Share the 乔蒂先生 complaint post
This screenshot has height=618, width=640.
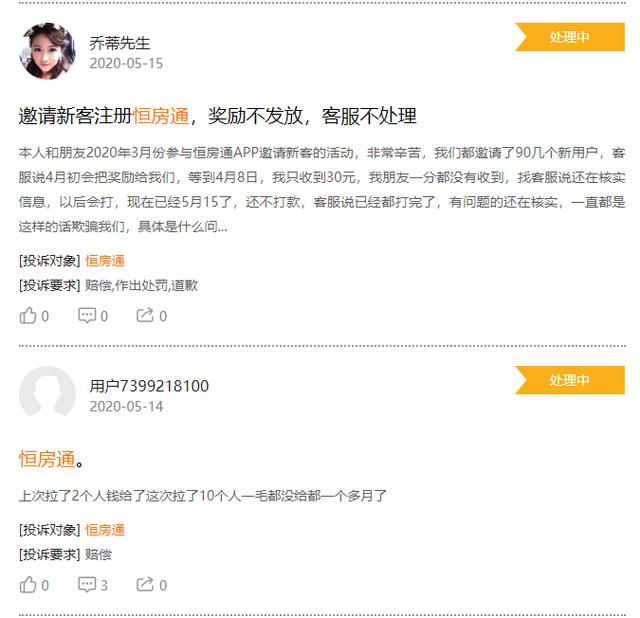click(152, 316)
